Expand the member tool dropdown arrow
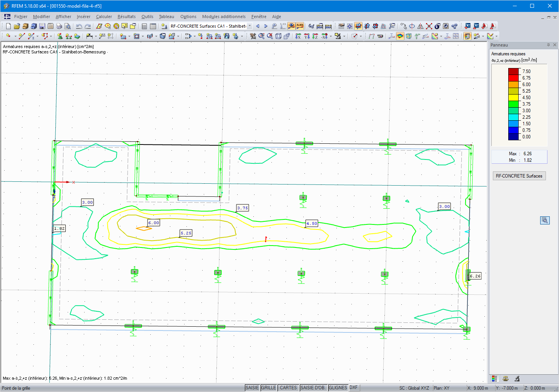The height and width of the screenshot is (392, 559). click(37, 36)
